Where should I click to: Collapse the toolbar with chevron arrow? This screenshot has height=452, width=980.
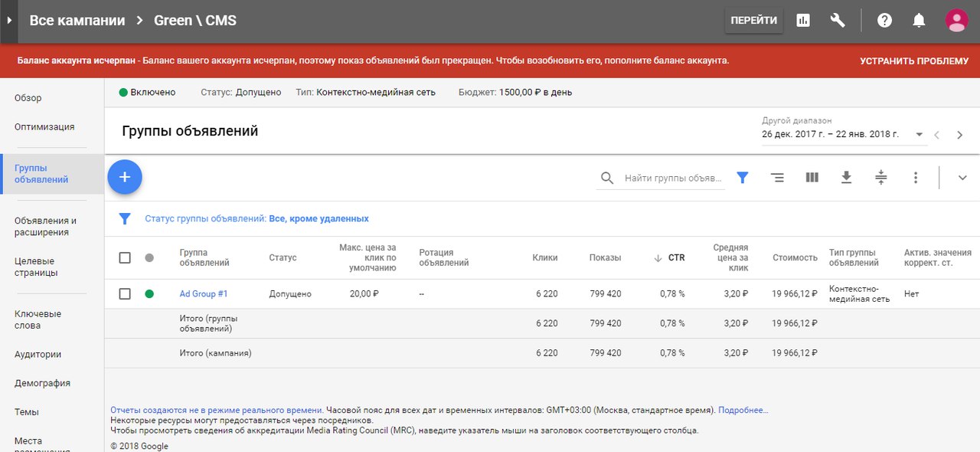point(962,178)
